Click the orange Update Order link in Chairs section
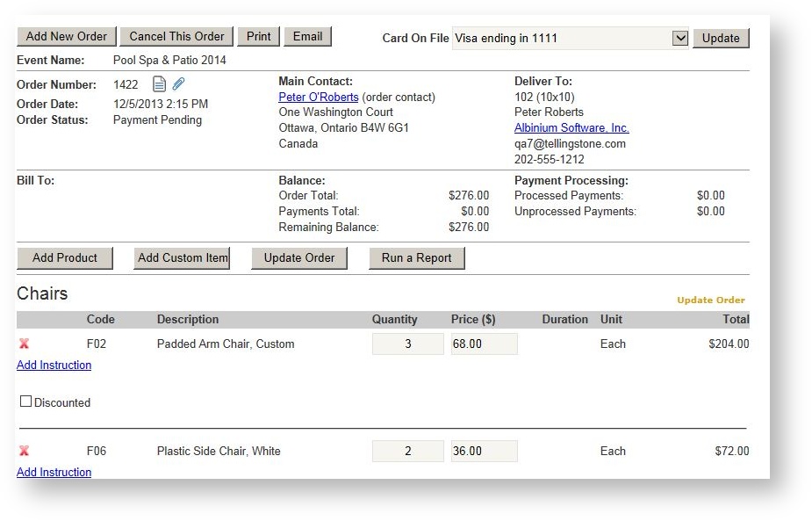Screen dimensions: 812x521 711,300
